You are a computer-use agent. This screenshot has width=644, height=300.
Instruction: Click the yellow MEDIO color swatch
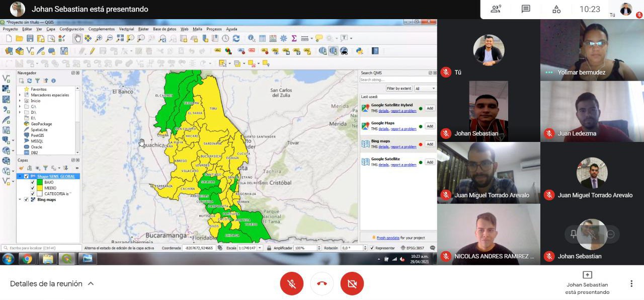39,188
